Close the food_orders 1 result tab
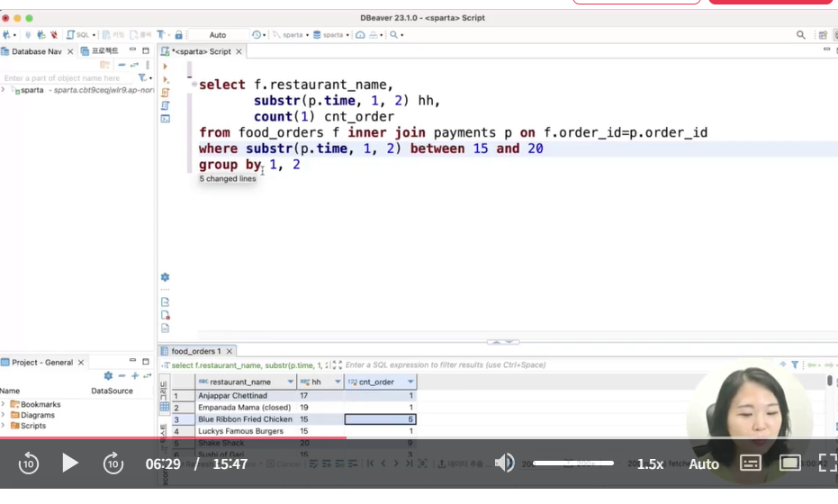838x504 pixels. point(230,351)
